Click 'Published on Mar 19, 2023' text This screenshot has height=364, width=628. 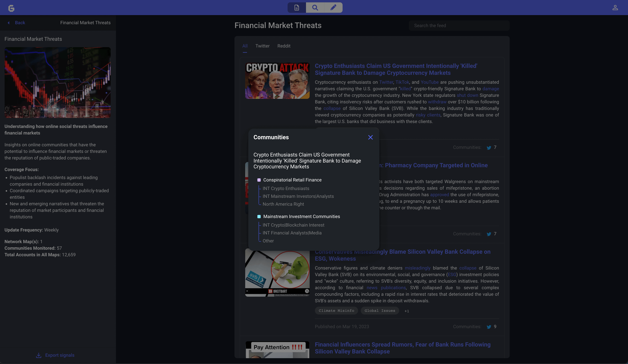pos(342,327)
